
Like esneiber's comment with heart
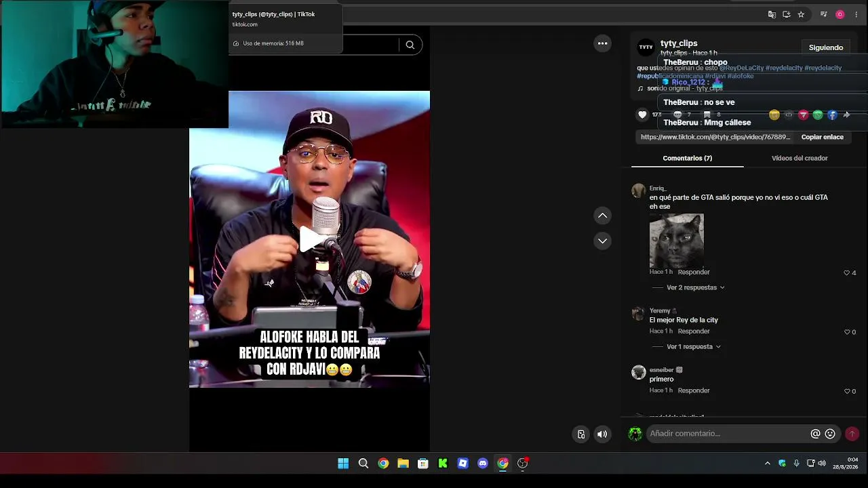tap(846, 391)
